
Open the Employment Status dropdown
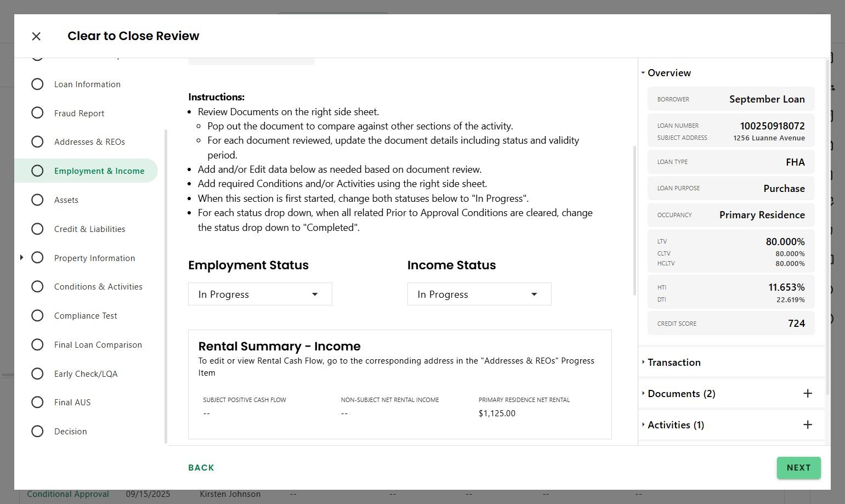(x=260, y=294)
